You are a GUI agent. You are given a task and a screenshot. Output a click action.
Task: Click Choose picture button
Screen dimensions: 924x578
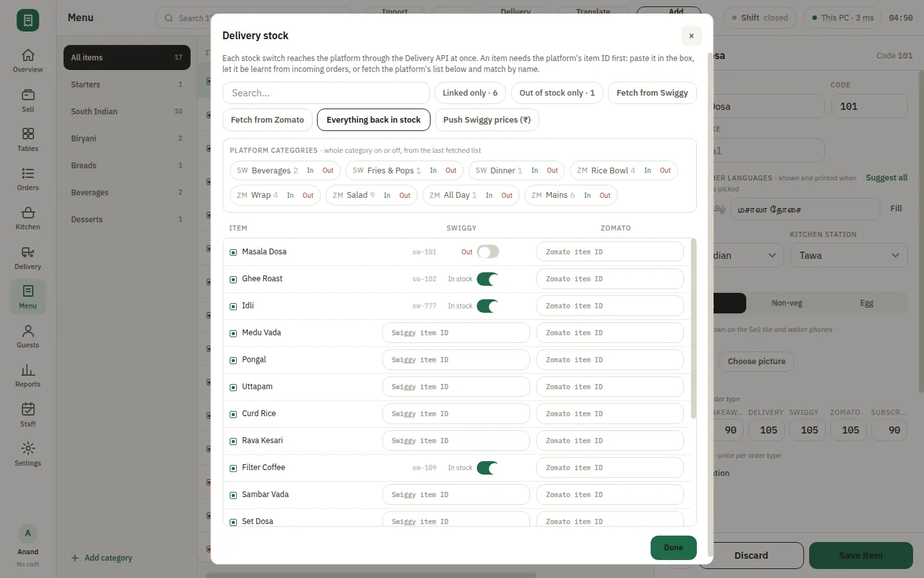[x=757, y=362]
